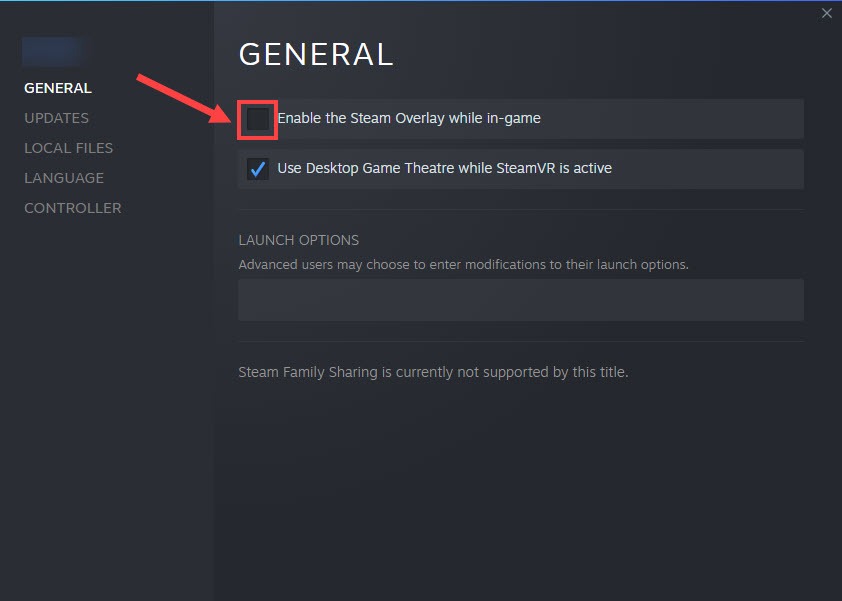Screen dimensions: 842x601
Task: Close the game properties window
Action: pos(826,13)
